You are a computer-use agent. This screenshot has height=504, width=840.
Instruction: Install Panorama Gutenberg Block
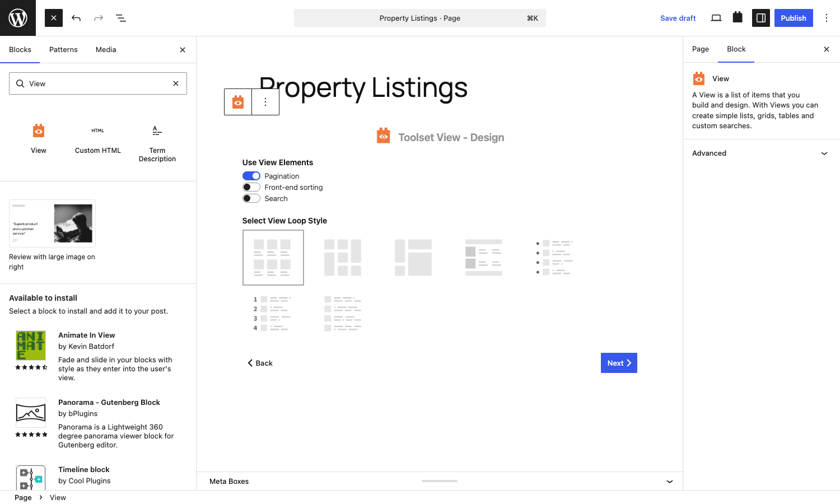98,423
